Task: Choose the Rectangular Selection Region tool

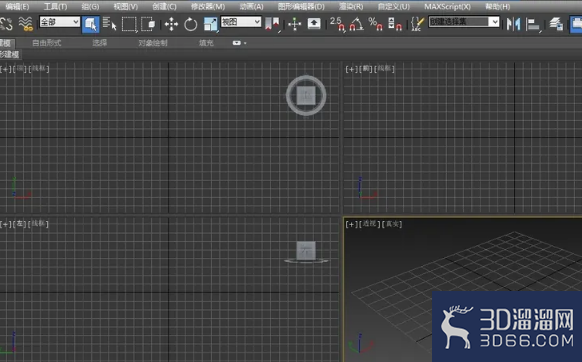Action: point(129,25)
